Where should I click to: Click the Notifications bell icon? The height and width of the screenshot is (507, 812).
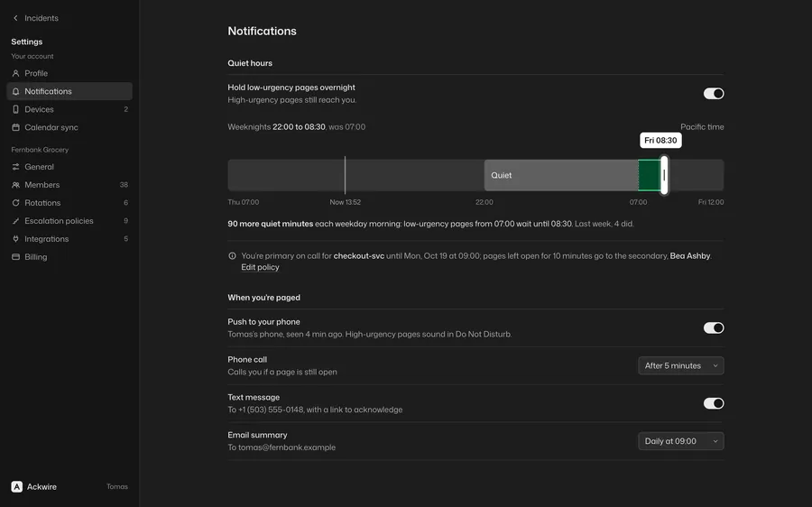[x=15, y=92]
